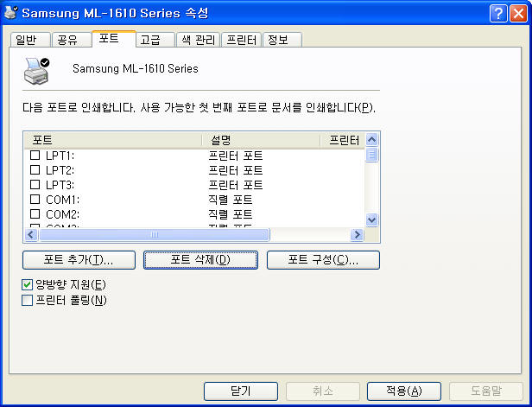Image resolution: width=532 pixels, height=407 pixels.
Task: Open the 고급 tab
Action: tap(155, 40)
